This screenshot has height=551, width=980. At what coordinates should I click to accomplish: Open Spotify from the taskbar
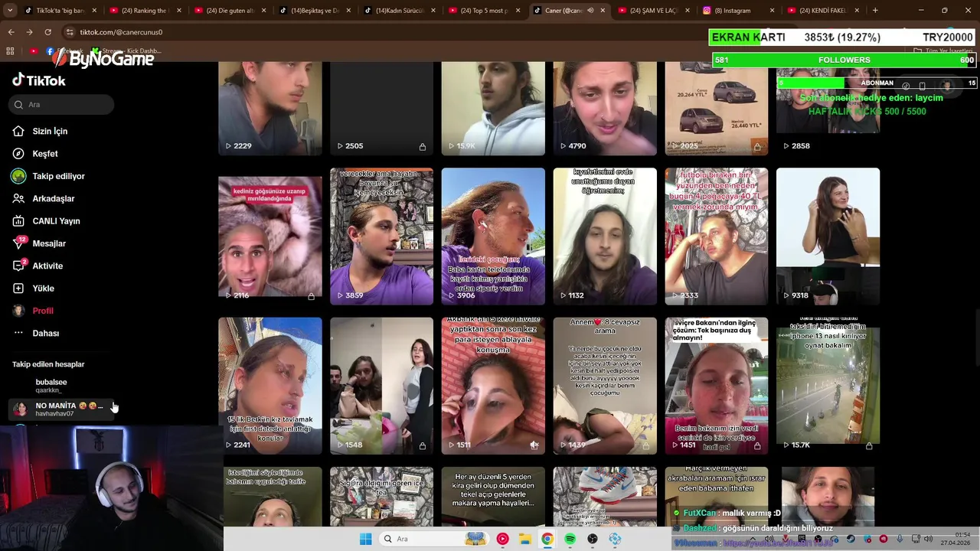point(570,539)
